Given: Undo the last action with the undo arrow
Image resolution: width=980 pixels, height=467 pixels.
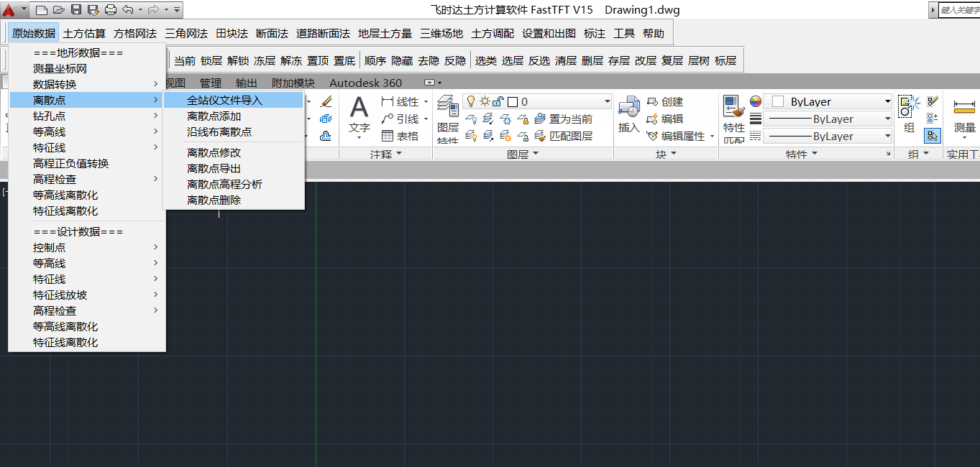Looking at the screenshot, I should coord(128,10).
